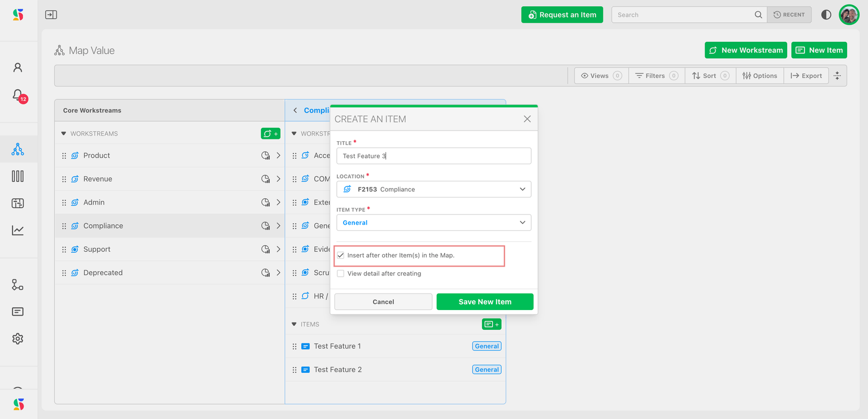This screenshot has width=868, height=419.
Task: Open the Item Type dropdown
Action: 433,222
